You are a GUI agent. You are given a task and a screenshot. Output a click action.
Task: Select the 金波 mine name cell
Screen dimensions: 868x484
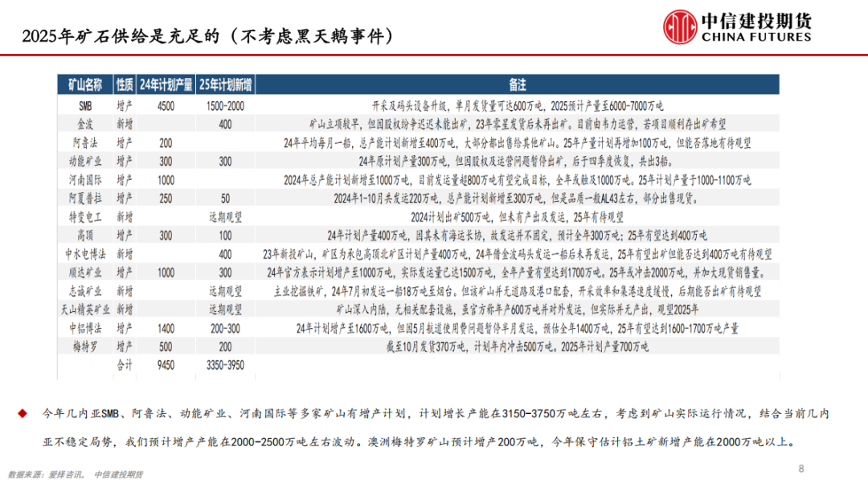85,124
